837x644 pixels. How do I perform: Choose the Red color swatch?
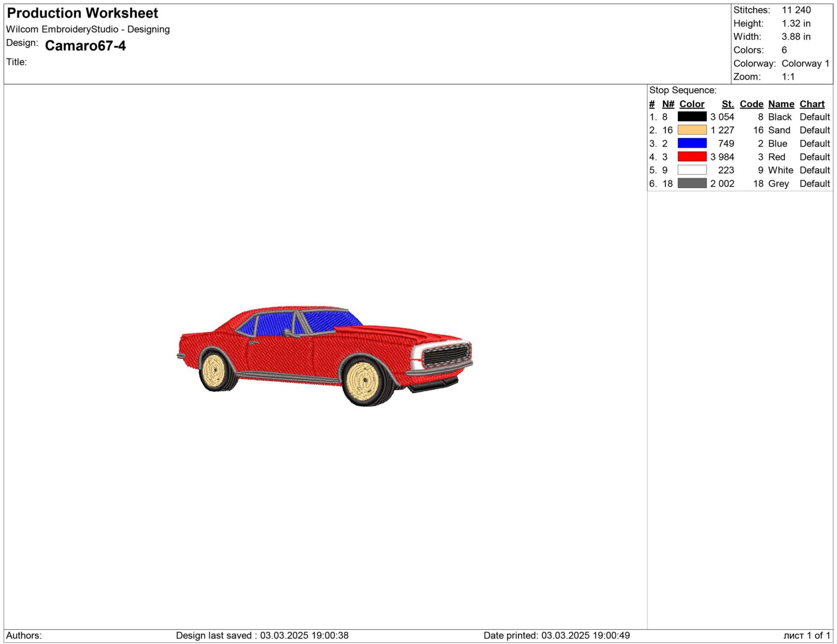pos(692,157)
